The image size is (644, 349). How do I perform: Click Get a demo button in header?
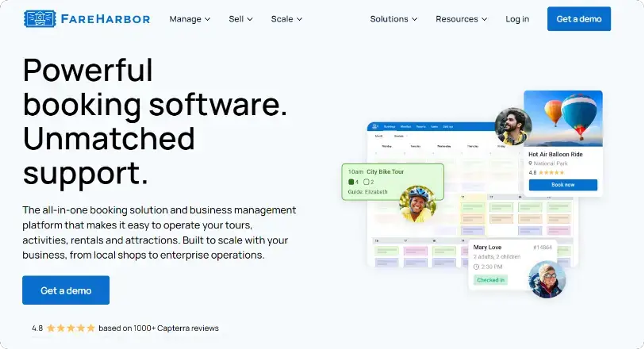[579, 19]
